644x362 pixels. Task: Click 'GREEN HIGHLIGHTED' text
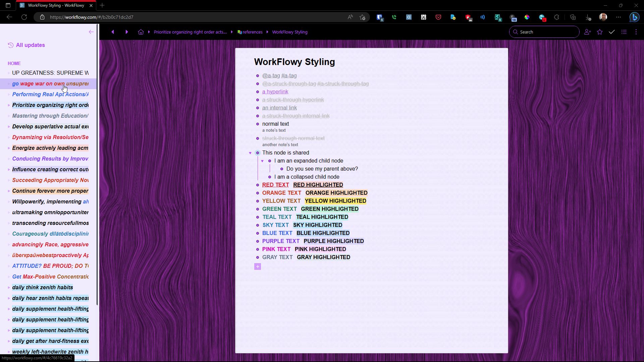click(330, 209)
